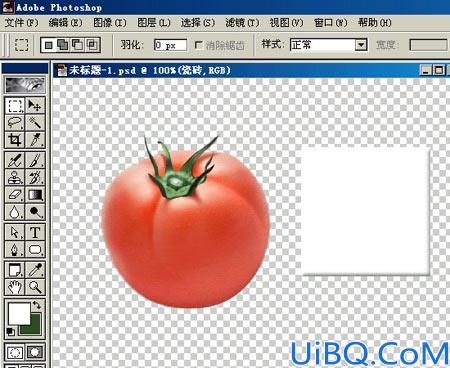Swap foreground and background colors
Image resolution: width=450 pixels, height=368 pixels.
(x=36, y=305)
